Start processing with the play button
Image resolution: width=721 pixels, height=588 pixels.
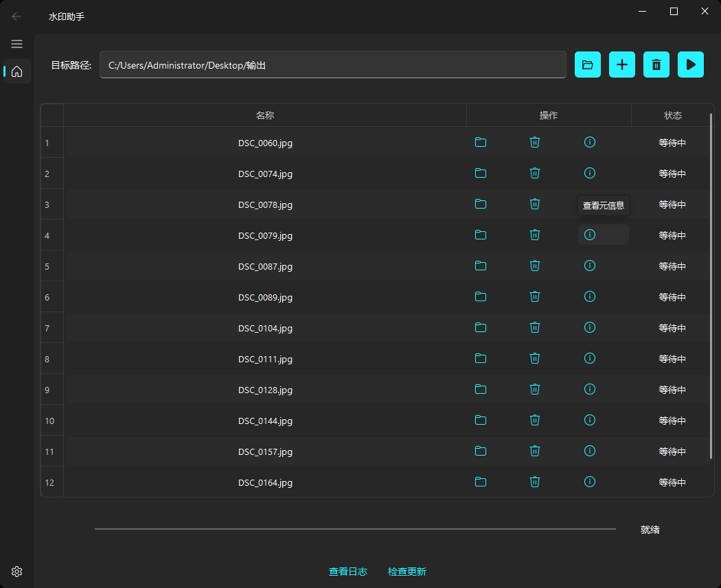(x=690, y=64)
